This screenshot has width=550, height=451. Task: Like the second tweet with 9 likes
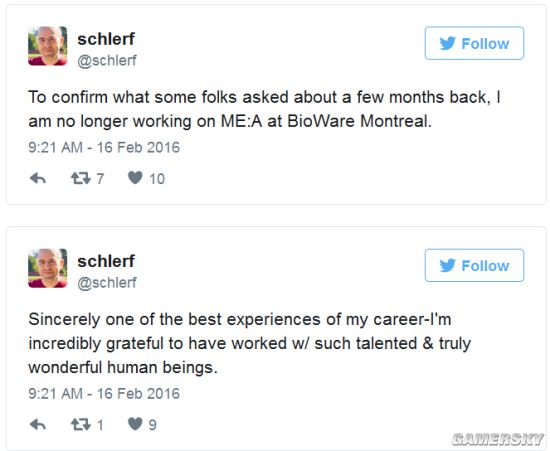coord(135,424)
